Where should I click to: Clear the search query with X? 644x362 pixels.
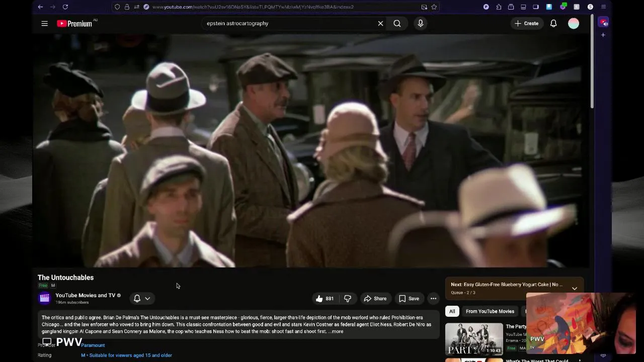click(380, 23)
